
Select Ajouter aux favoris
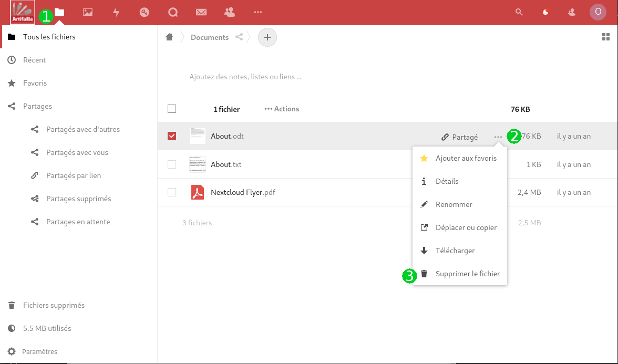pos(459,159)
